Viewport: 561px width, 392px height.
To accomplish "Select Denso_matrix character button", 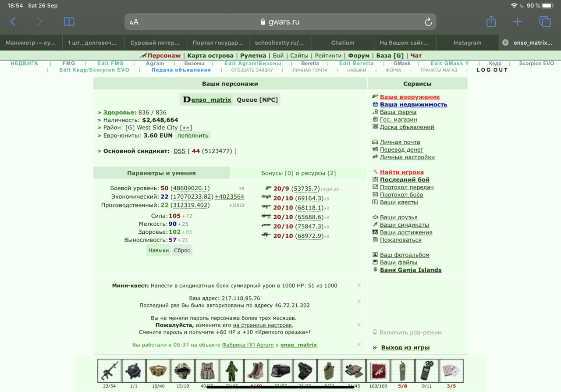I will (x=206, y=100).
